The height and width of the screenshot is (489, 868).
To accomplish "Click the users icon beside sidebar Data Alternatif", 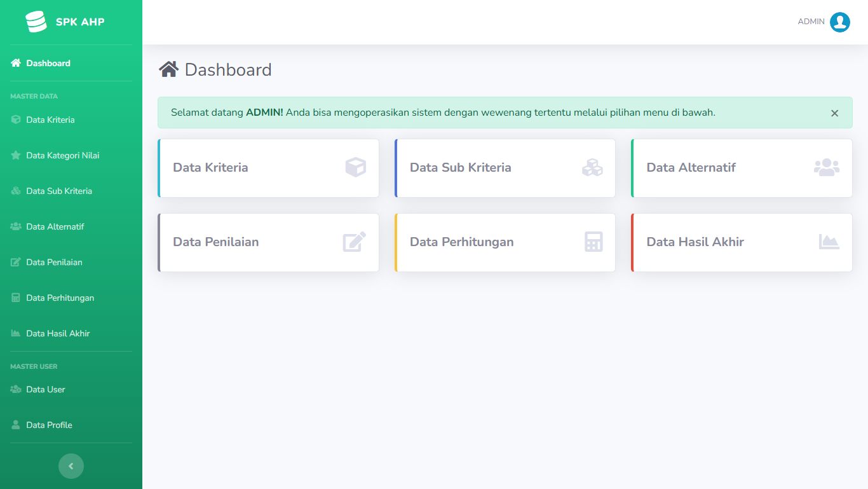I will click(16, 226).
